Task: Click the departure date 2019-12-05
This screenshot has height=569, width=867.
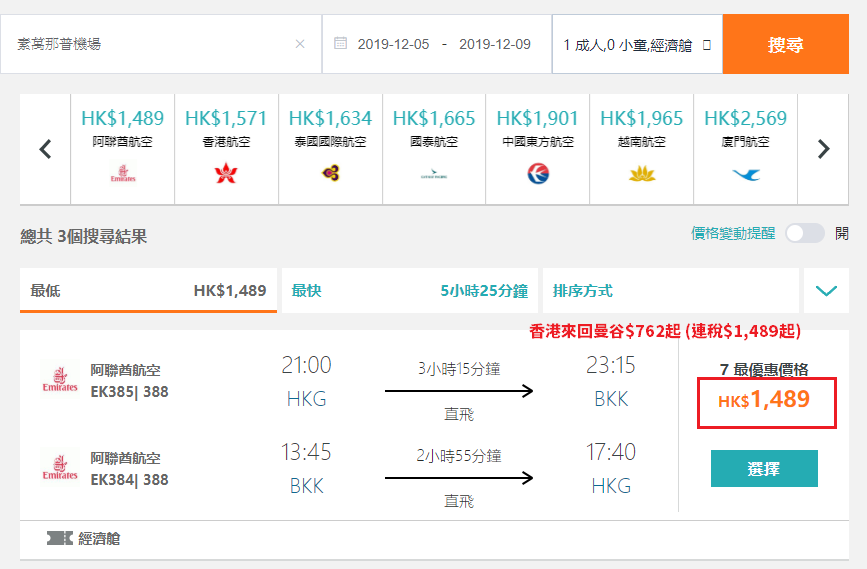Action: click(393, 44)
